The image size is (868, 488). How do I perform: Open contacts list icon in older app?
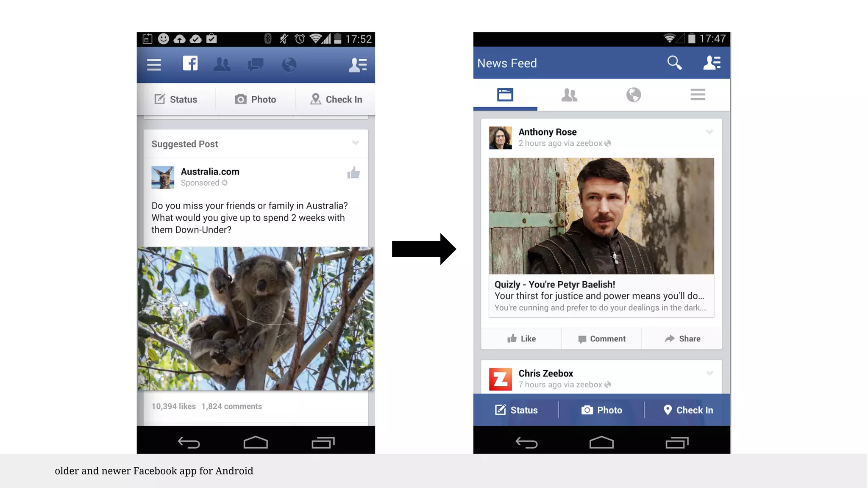358,65
